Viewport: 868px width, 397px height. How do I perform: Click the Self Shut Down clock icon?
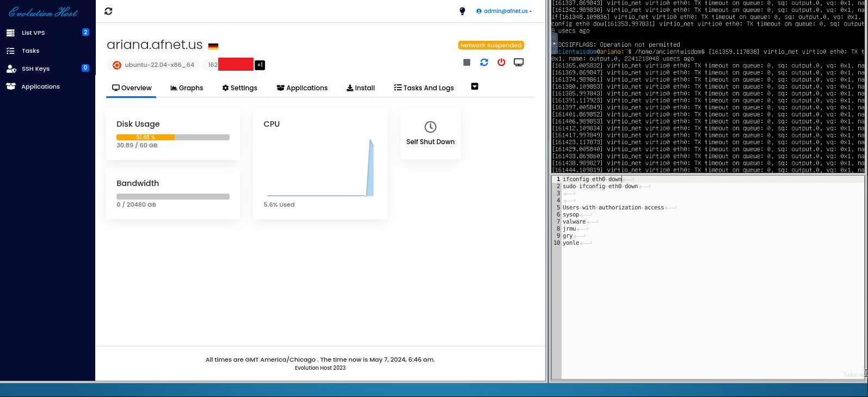click(x=430, y=127)
